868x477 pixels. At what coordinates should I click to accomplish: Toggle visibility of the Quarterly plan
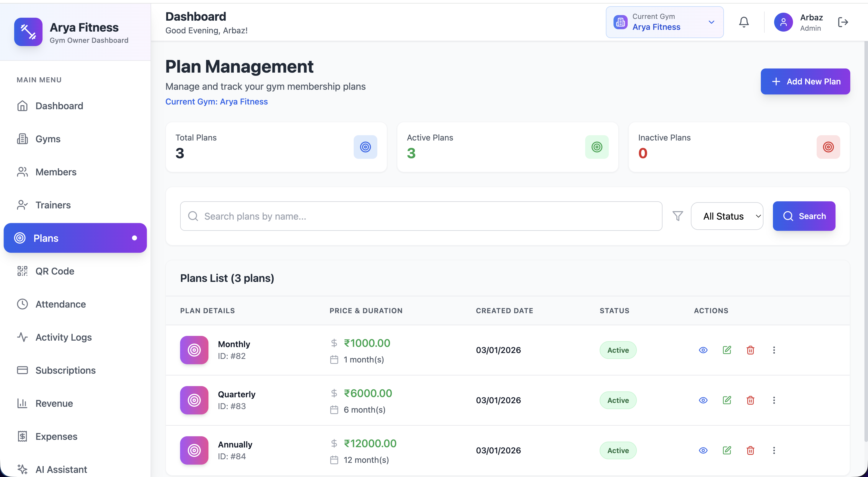703,400
